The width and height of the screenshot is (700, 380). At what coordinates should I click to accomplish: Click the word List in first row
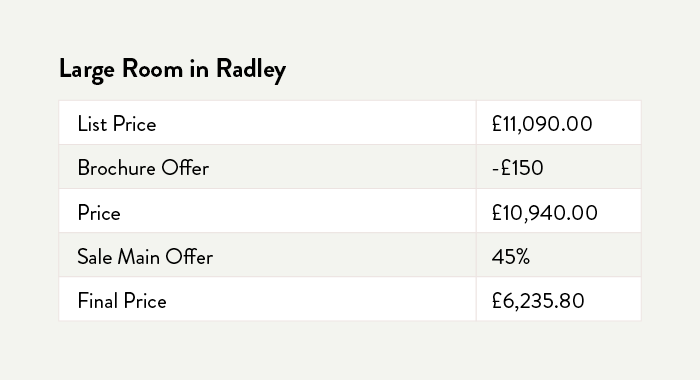point(92,124)
